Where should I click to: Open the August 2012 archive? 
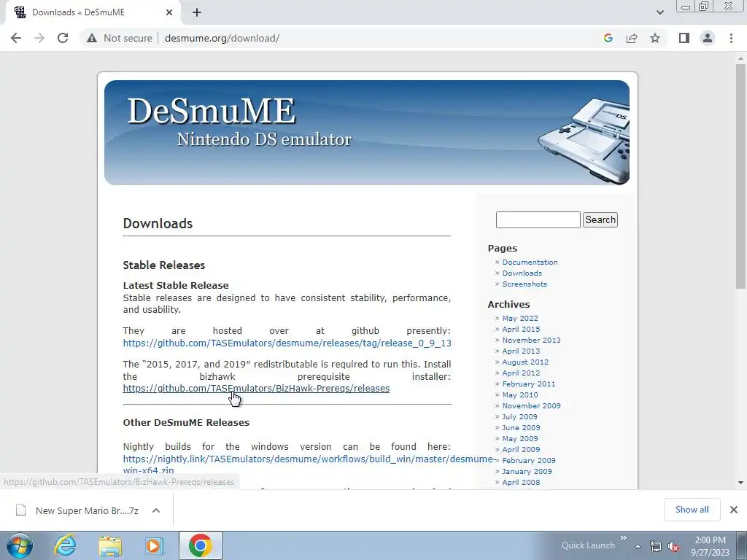(x=525, y=362)
